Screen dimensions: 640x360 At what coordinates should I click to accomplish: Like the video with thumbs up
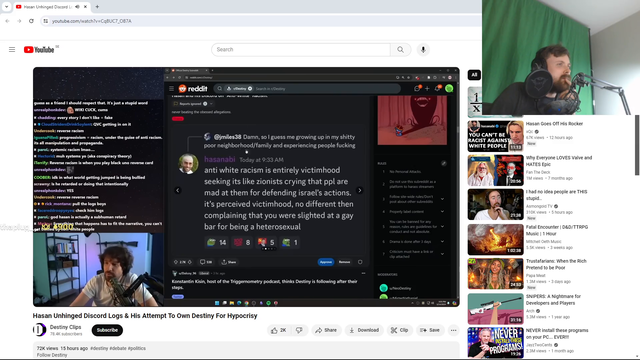coord(278,330)
